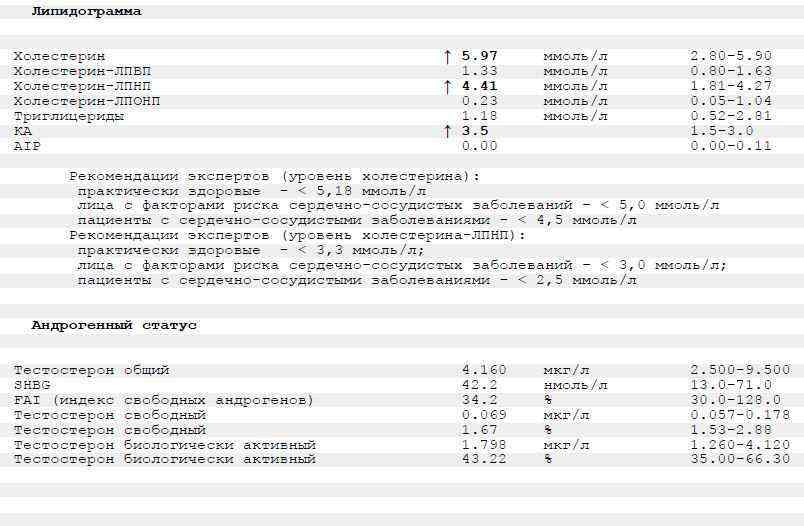Select the Триглицериды row label
The image size is (804, 526).
tap(68, 116)
